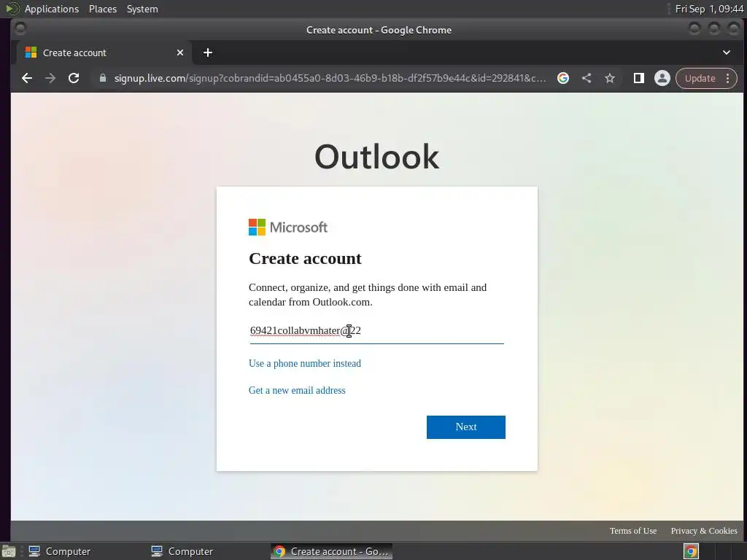The image size is (747, 560).
Task: Focus the email address input field
Action: click(376, 330)
